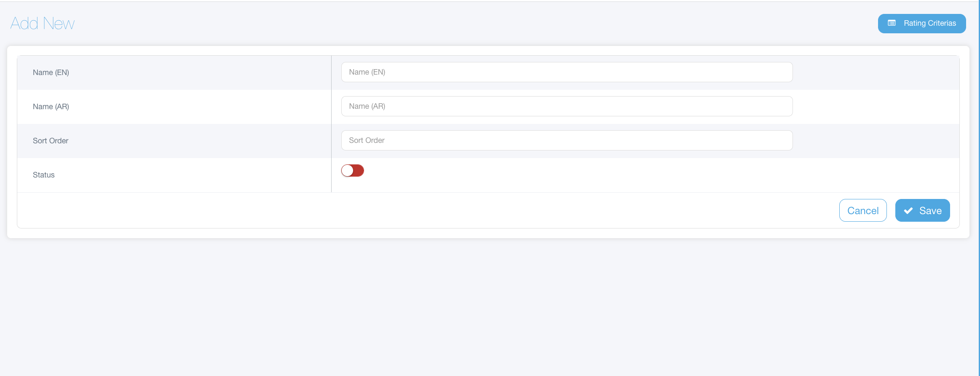Cancel adding the new entry
This screenshot has height=376, width=980.
(862, 210)
